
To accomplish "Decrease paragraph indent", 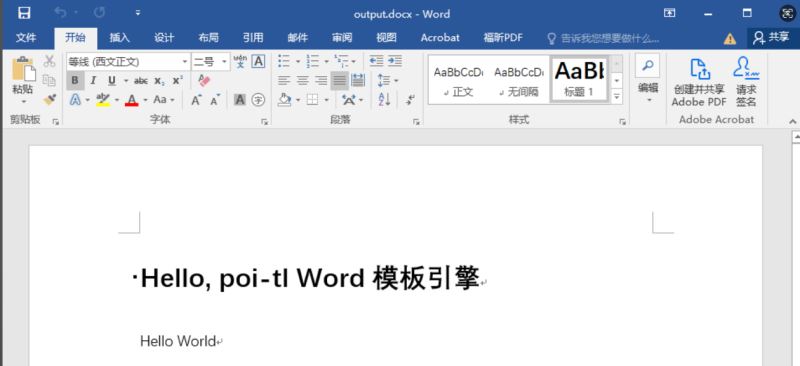I will (376, 61).
